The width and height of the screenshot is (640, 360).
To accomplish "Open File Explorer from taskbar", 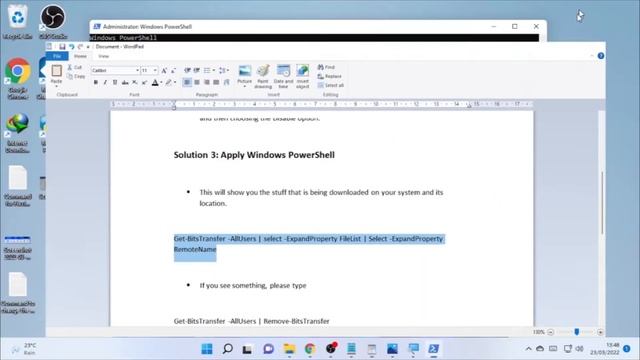I will tap(289, 349).
